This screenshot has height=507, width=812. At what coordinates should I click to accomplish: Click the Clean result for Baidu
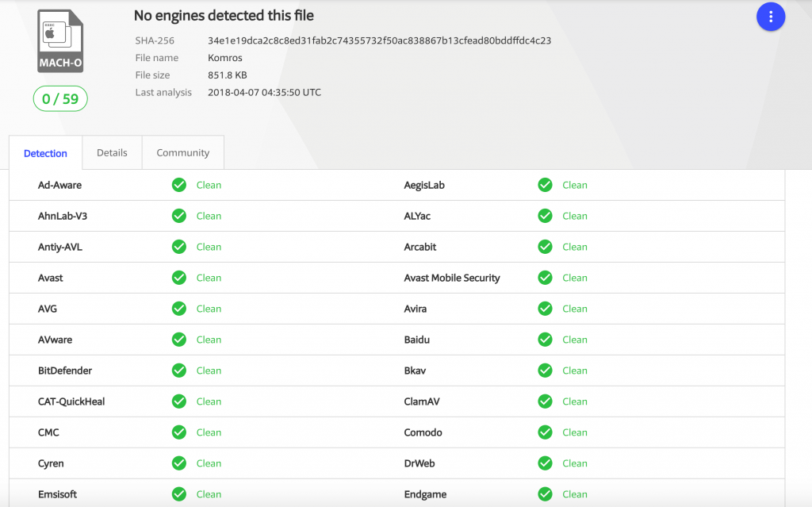tap(575, 340)
